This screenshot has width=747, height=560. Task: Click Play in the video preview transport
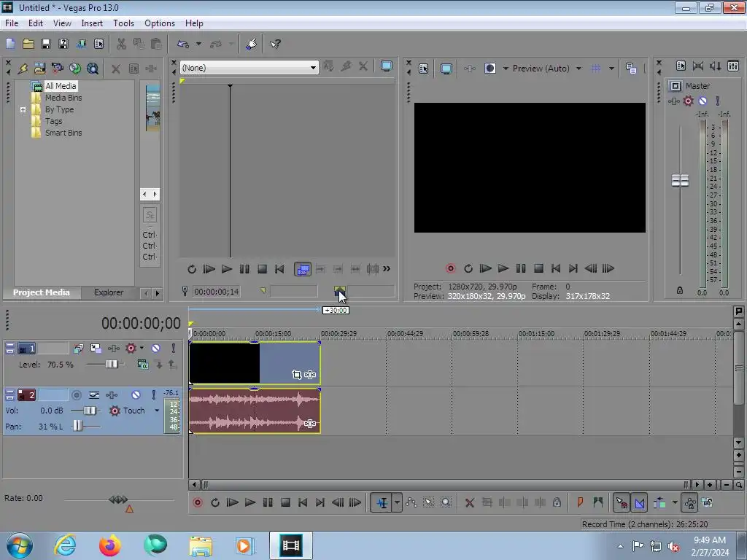click(x=503, y=268)
